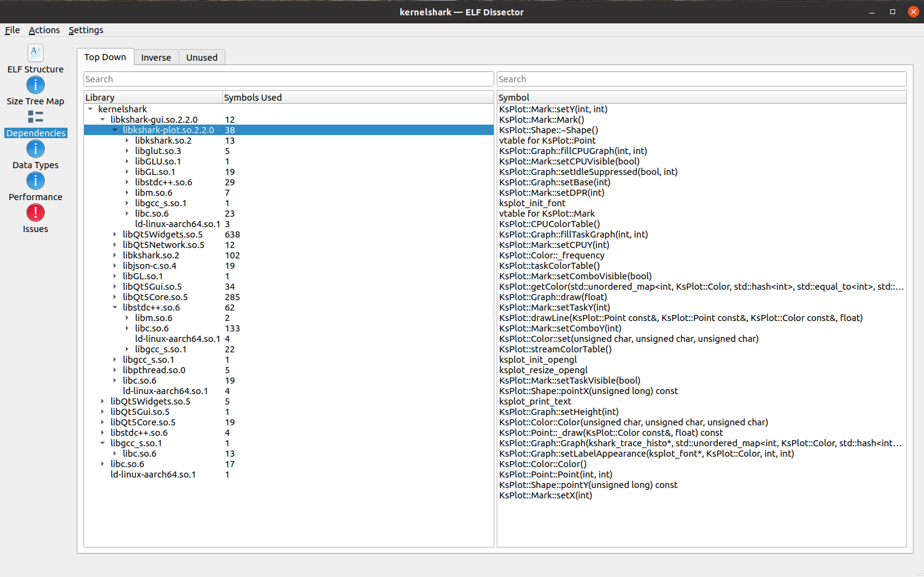This screenshot has width=924, height=577.
Task: Sort by the Library column header
Action: point(153,98)
